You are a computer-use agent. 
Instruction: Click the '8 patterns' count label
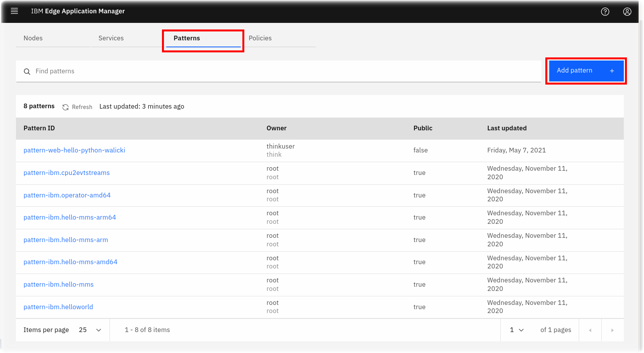click(39, 106)
